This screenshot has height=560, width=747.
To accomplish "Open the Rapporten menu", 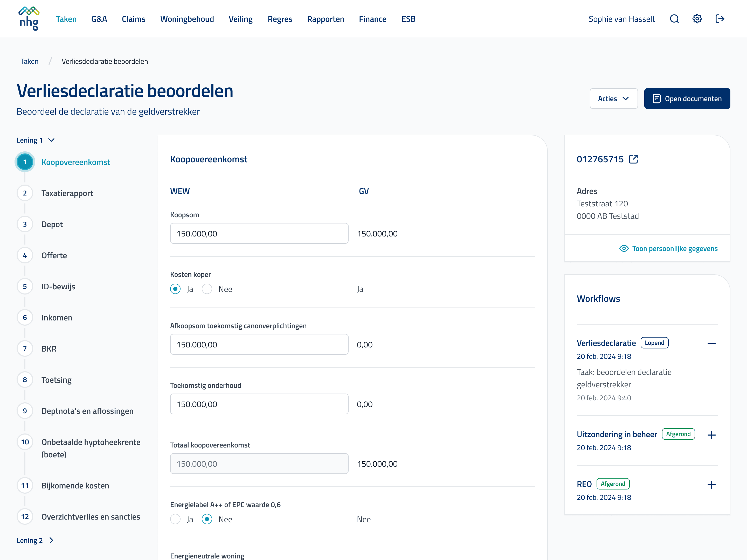I will pyautogui.click(x=326, y=19).
